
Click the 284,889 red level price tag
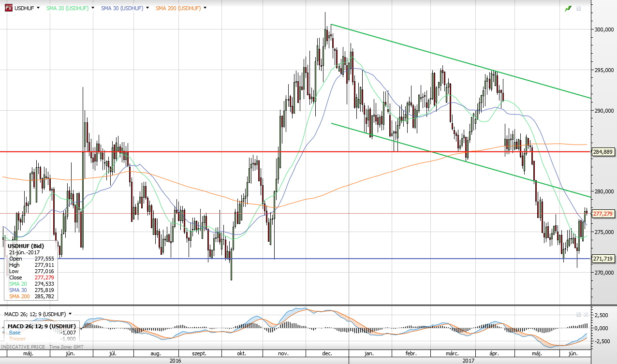tap(603, 152)
